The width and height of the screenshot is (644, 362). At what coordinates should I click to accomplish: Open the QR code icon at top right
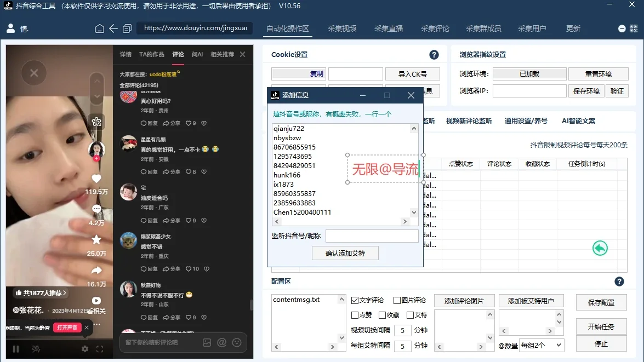pos(634,28)
